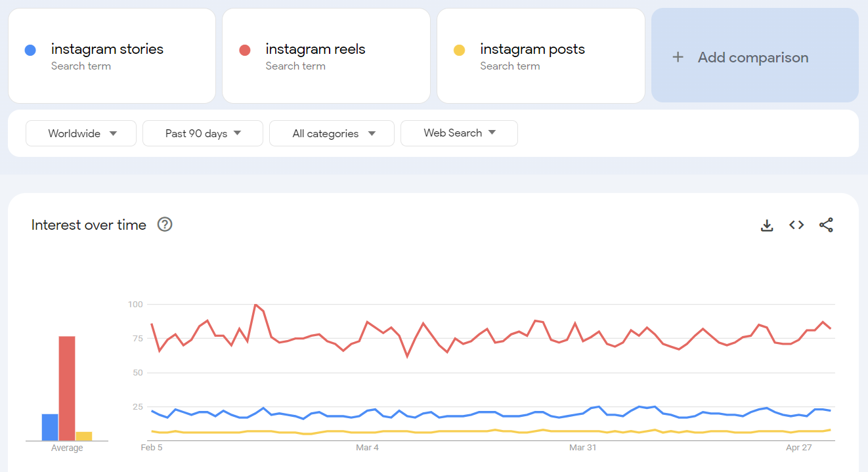This screenshot has height=472, width=868.
Task: Click the yellow dot for instagram posts
Action: [458, 49]
